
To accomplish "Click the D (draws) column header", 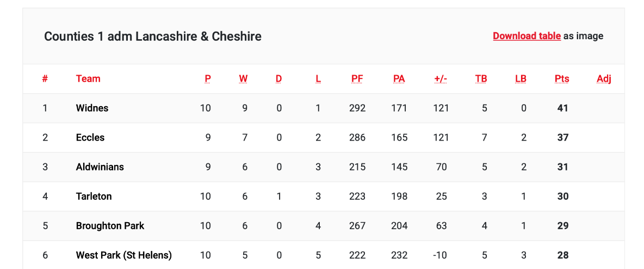I will [278, 78].
